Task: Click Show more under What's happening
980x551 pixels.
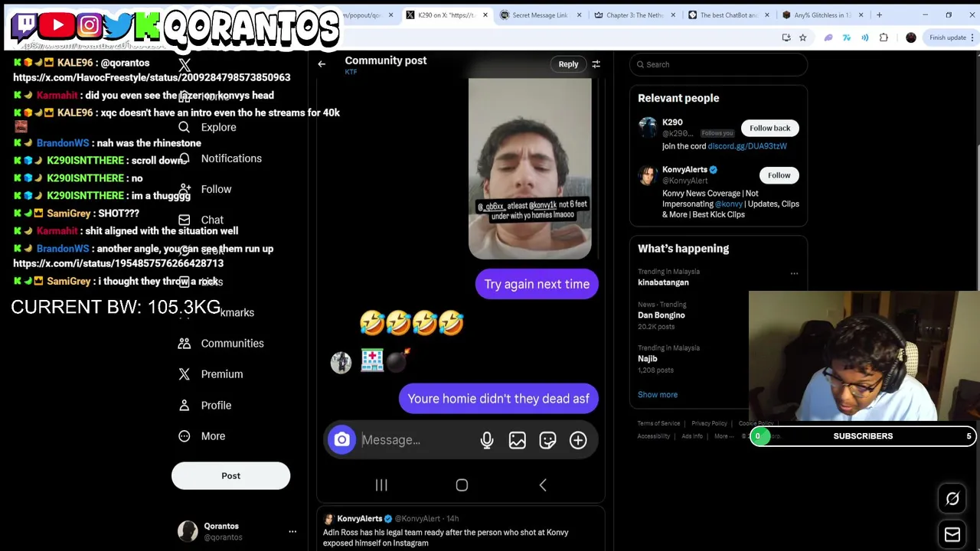Action: 658,395
